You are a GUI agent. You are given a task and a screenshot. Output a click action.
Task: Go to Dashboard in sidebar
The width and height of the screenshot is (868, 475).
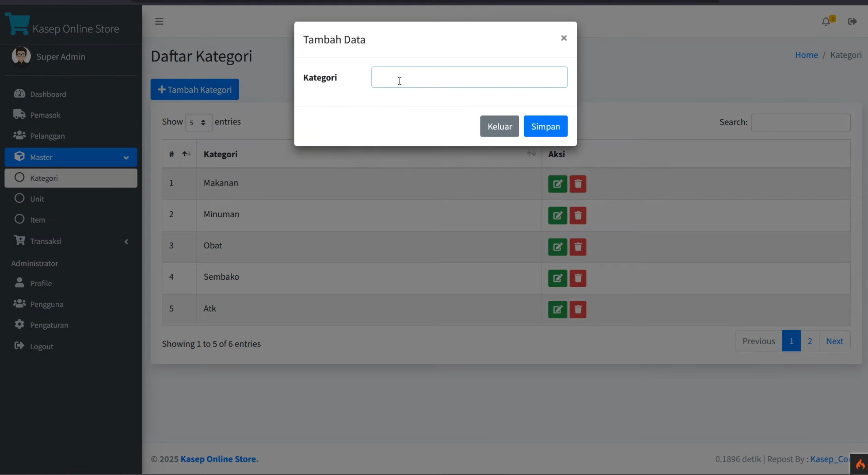pos(71,94)
